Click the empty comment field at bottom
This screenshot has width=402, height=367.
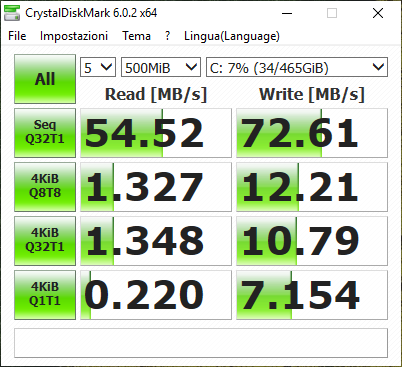coord(201,343)
